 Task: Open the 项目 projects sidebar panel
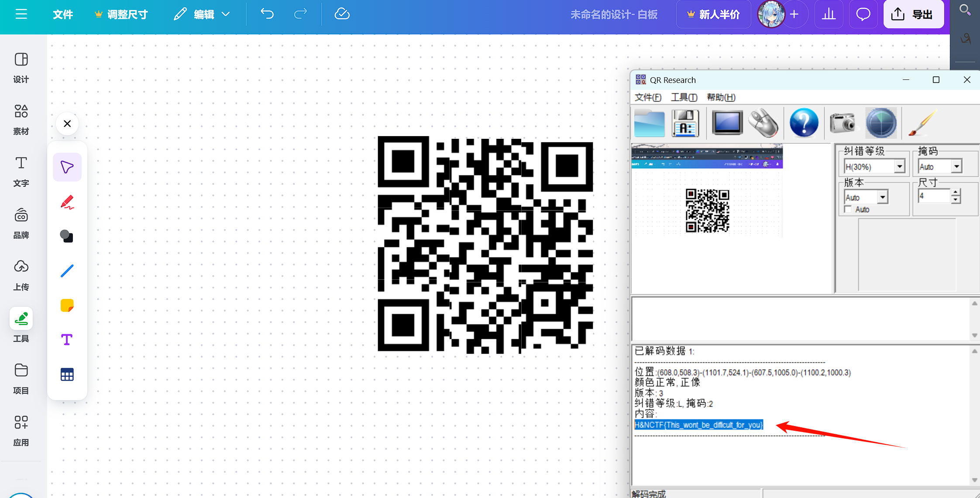coord(21,379)
